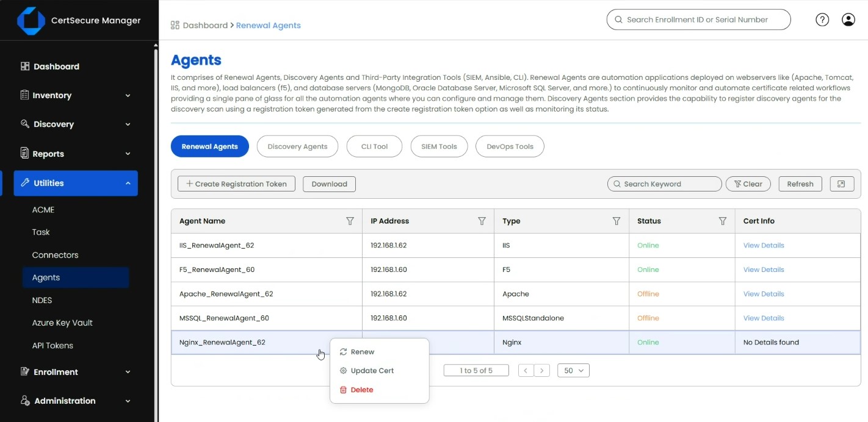Open Task in the sidebar

pos(41,232)
